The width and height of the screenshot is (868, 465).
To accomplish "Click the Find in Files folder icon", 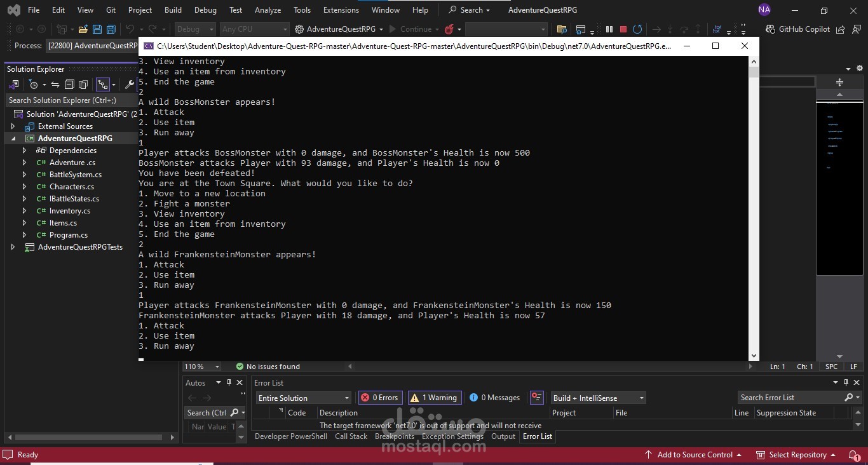I will point(562,29).
